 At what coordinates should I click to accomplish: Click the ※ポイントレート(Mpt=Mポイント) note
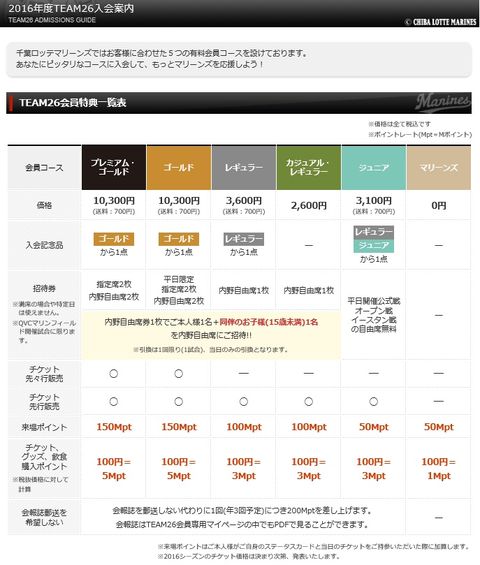pos(420,134)
